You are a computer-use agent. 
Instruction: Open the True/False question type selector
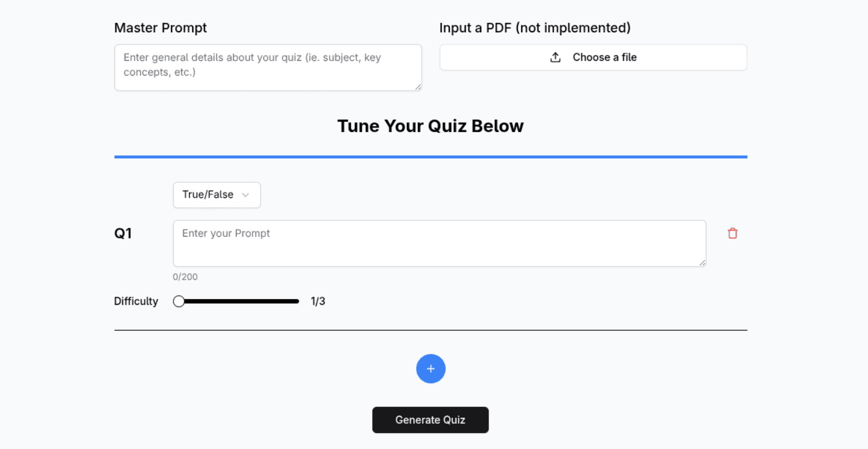click(216, 195)
